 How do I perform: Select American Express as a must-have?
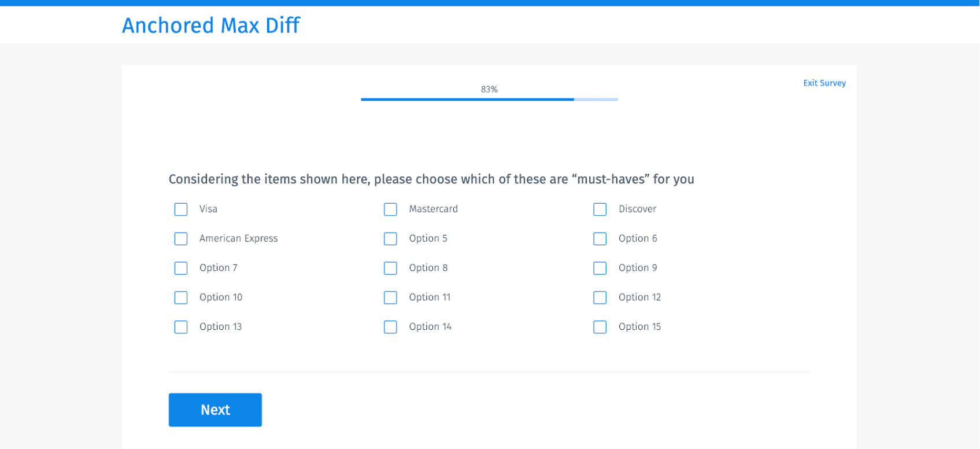coord(181,238)
